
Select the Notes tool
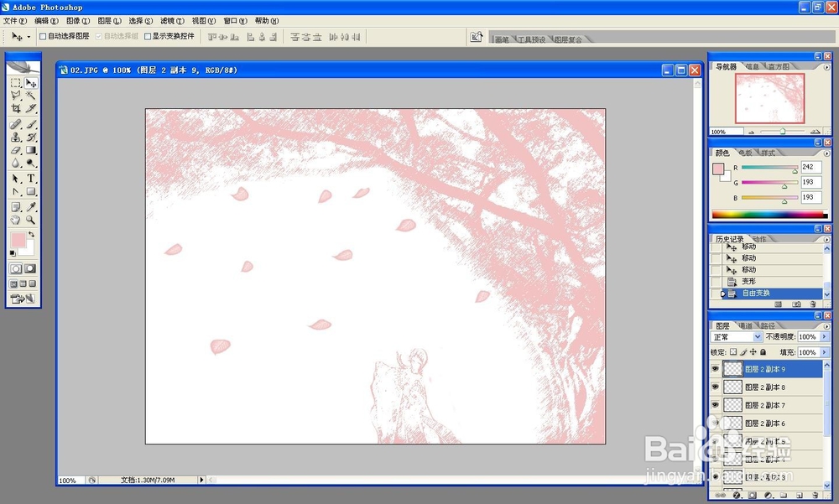coord(16,207)
